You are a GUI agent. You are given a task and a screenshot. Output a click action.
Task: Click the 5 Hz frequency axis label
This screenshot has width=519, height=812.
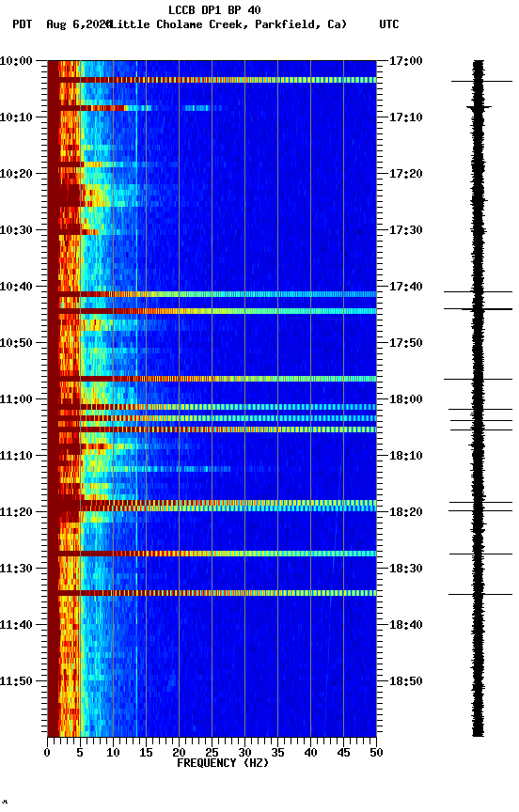[x=80, y=754]
